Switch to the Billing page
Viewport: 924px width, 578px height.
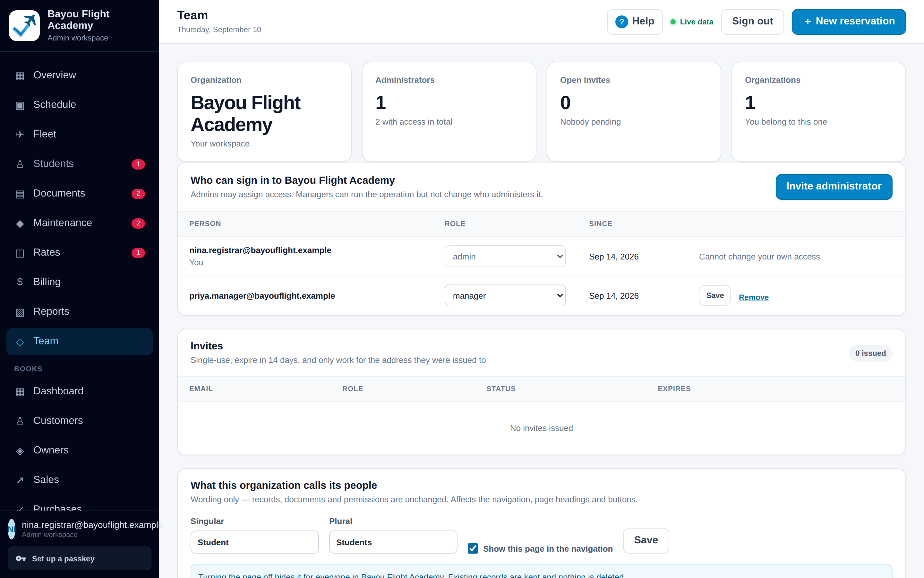[x=80, y=282]
